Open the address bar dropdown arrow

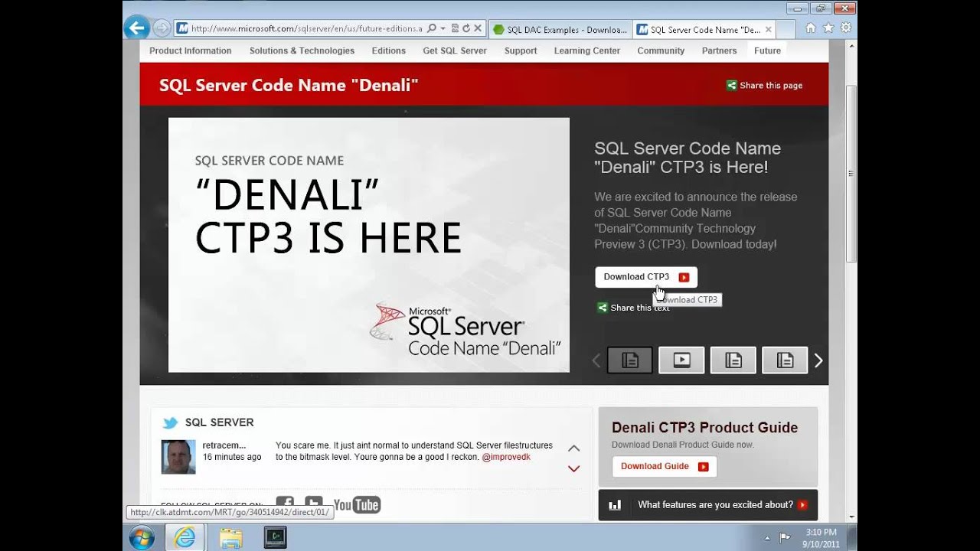tap(443, 29)
